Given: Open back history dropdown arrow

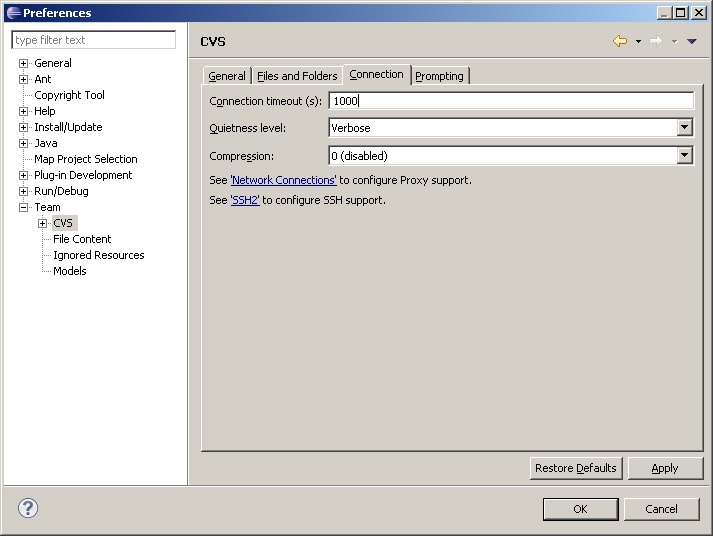Looking at the screenshot, I should pos(638,42).
